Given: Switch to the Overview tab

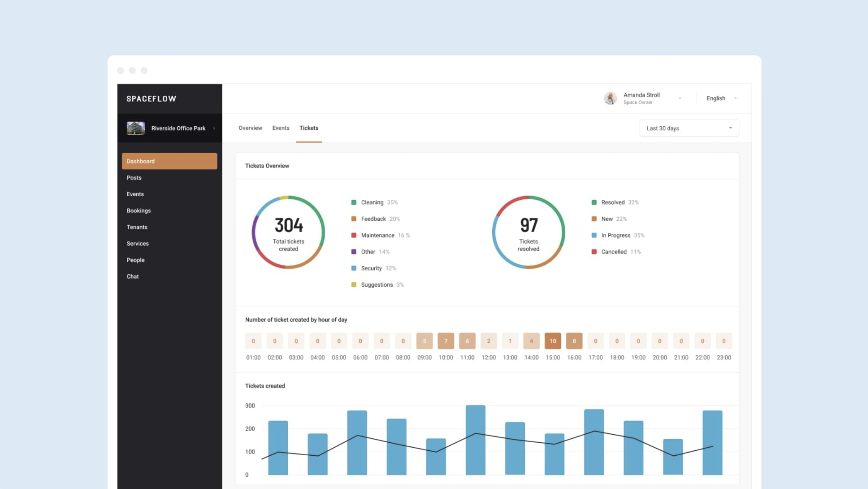Looking at the screenshot, I should tap(250, 128).
